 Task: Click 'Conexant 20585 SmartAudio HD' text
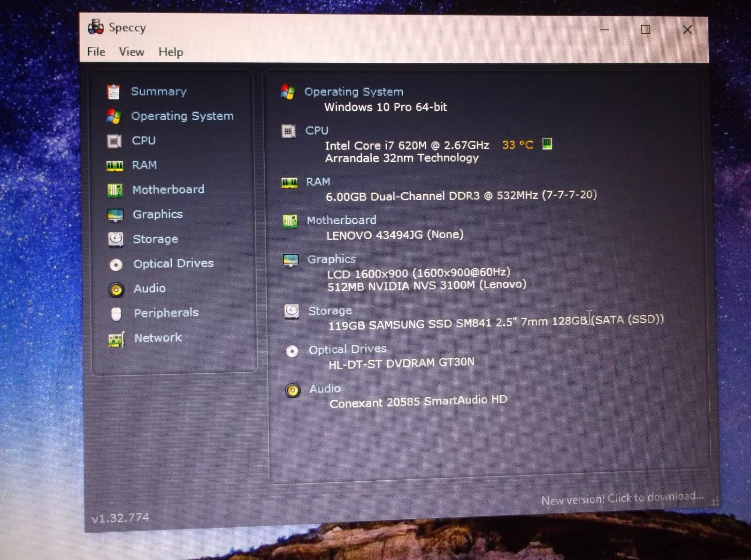tap(418, 401)
